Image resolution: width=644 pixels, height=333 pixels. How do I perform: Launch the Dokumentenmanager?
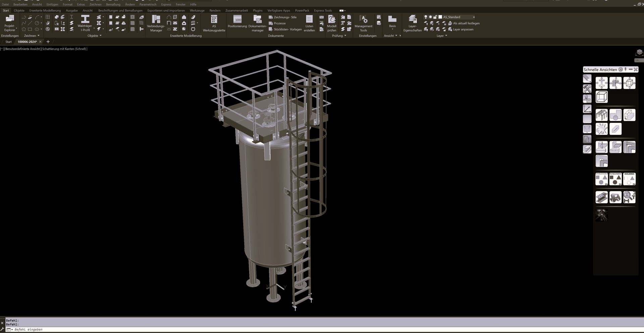point(257,23)
